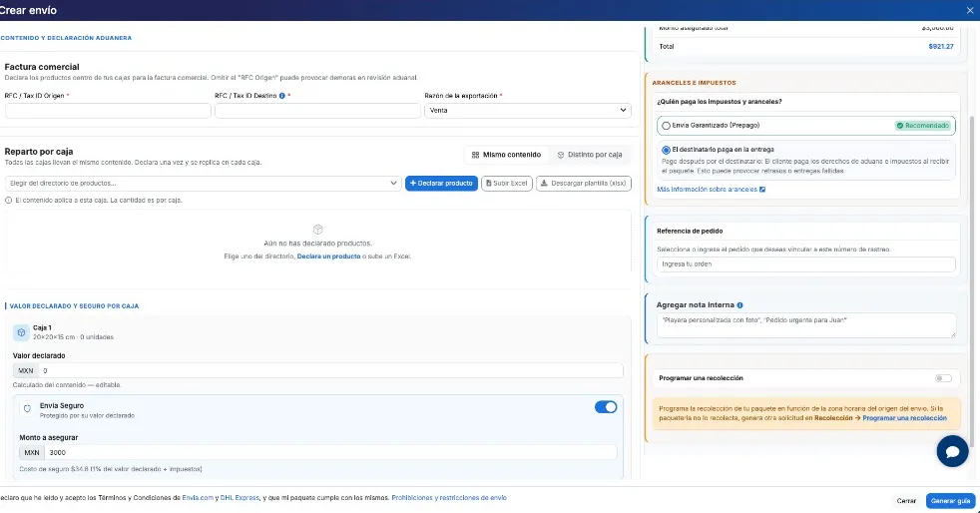Click 'Referencia de pedido' heading
Screen dimensions: 980x513
(690, 232)
